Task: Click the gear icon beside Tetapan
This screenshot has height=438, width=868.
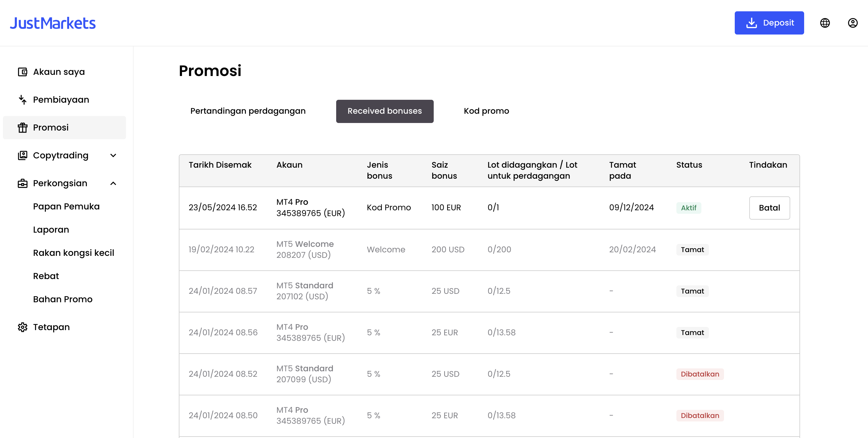Action: point(23,327)
